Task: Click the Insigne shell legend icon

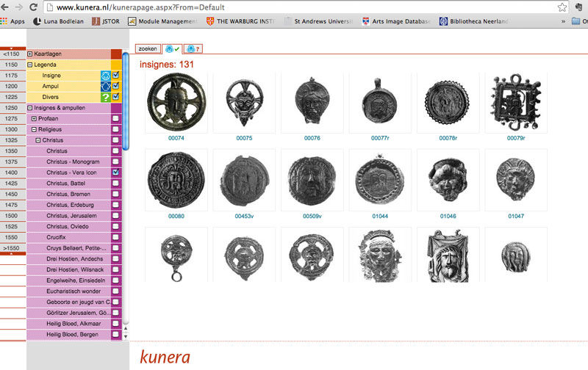Action: coord(105,76)
